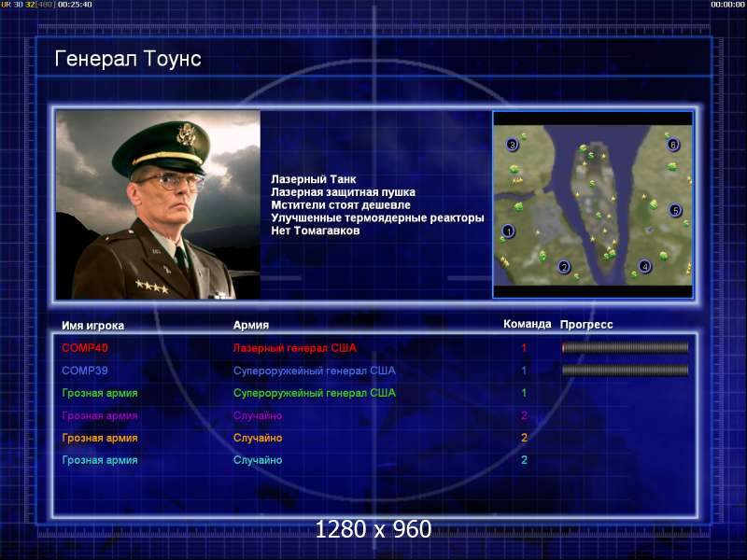Click 'Лазерный генерал США' army entry
747x560 pixels.
click(x=294, y=348)
